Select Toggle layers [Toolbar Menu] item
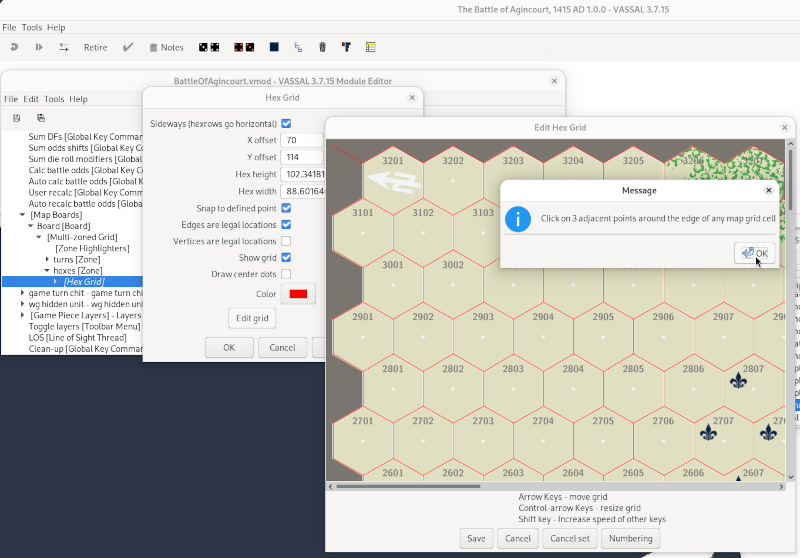 pyautogui.click(x=84, y=326)
